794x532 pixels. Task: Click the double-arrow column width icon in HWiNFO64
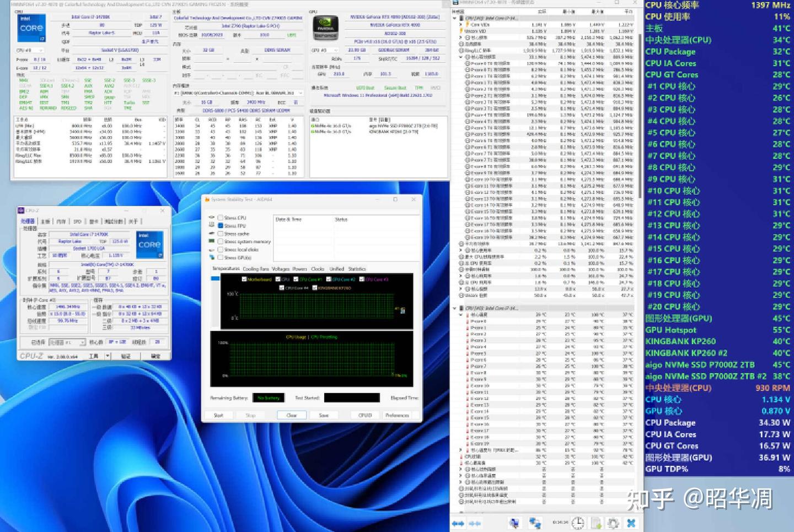click(x=458, y=523)
